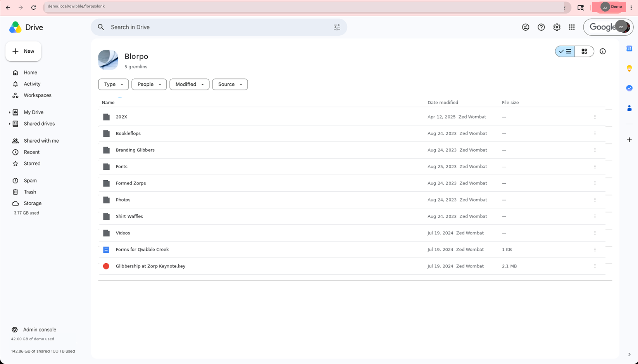638x364 pixels.
Task: Open more actions for Photos folder
Action: 595,200
